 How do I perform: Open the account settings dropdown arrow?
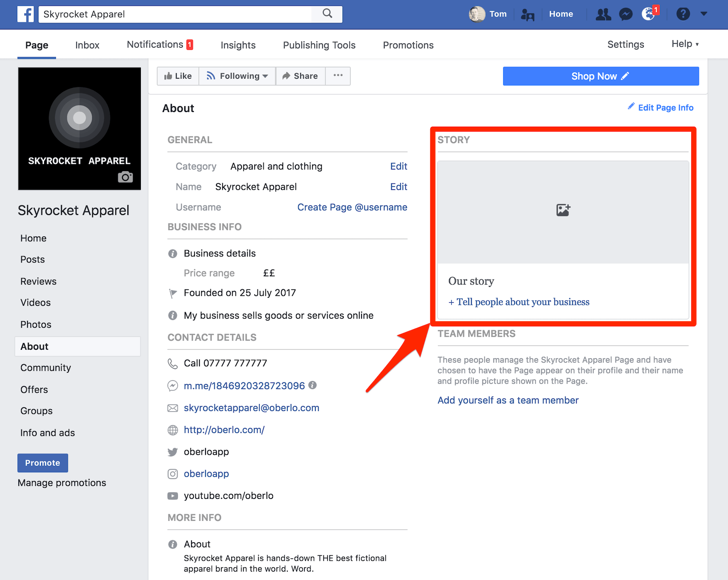coord(703,14)
